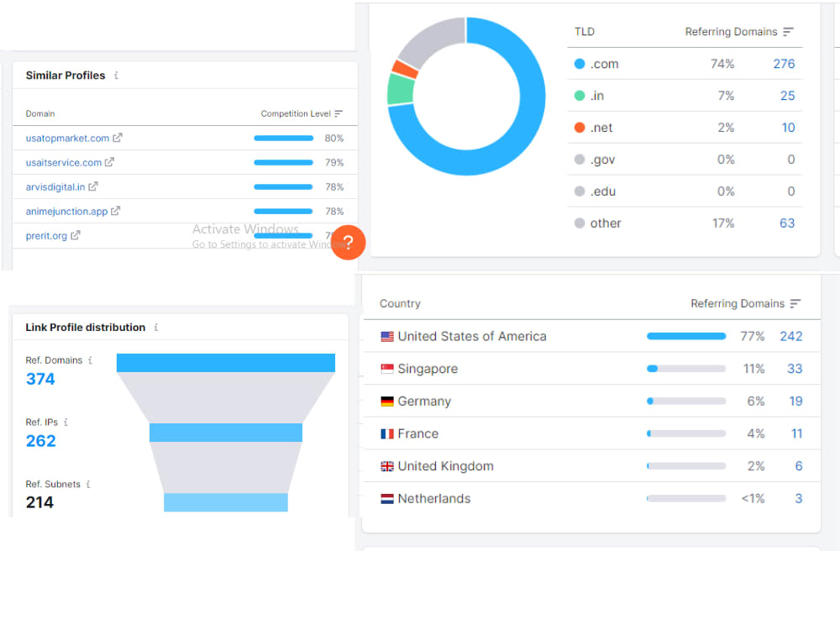Open the 25 referring domains for .in
840x630 pixels.
coord(788,96)
